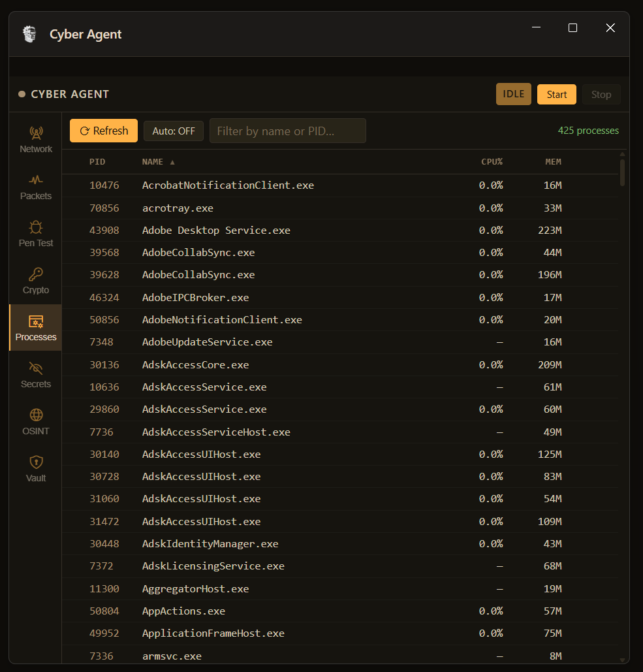Viewport: 643px width, 672px height.
Task: Open the Pen Test bug icon
Action: [35, 227]
